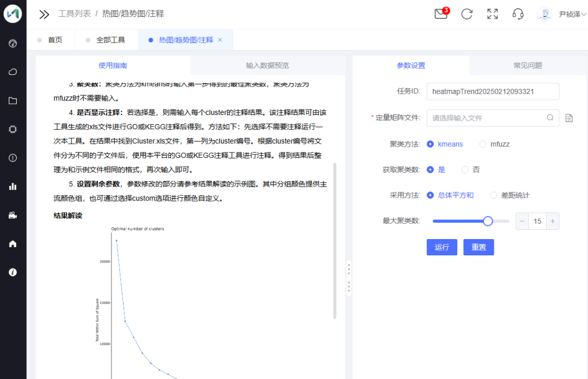The image size is (588, 379).
Task: Click the Optimal number of clusters chart
Action: coord(136,302)
